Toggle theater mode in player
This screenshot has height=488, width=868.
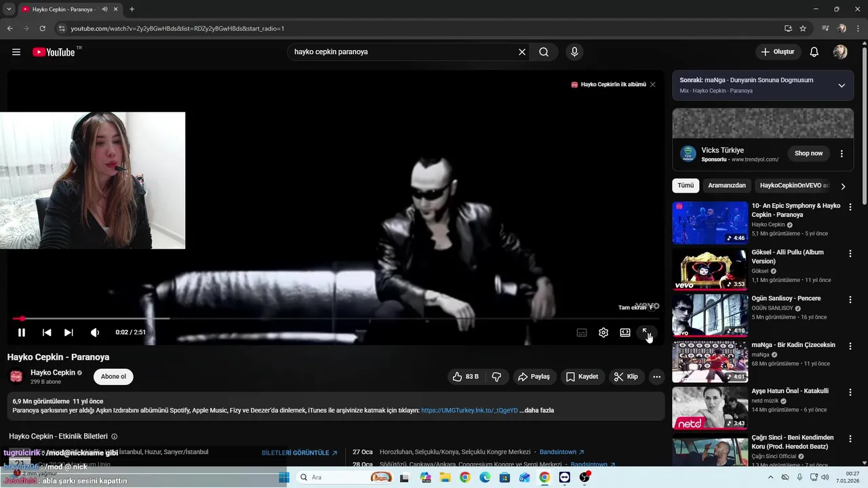625,332
